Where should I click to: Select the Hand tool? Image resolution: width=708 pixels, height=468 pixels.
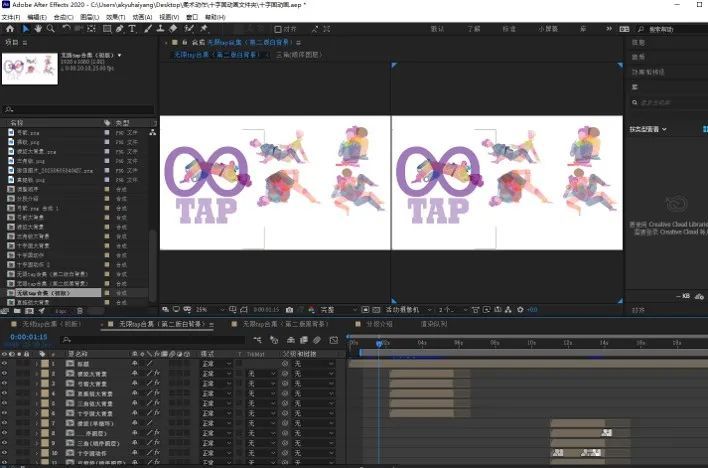pos(38,29)
